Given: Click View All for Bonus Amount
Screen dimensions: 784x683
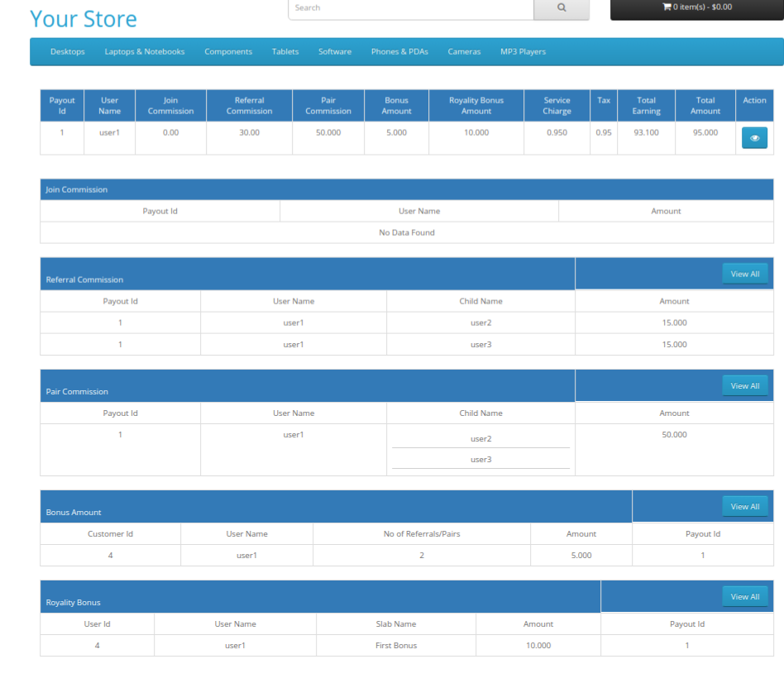Looking at the screenshot, I should click(744, 506).
